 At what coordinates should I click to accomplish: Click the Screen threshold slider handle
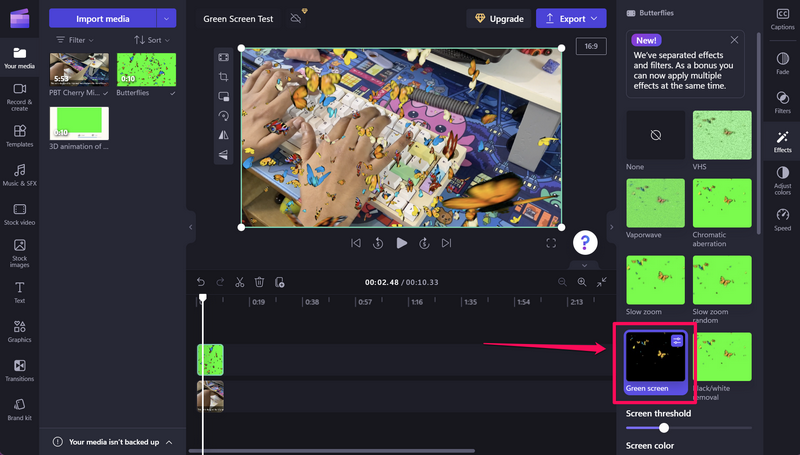(x=664, y=428)
